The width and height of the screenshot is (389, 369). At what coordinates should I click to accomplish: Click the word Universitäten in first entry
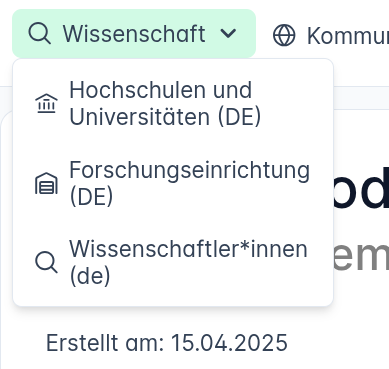coord(139,117)
